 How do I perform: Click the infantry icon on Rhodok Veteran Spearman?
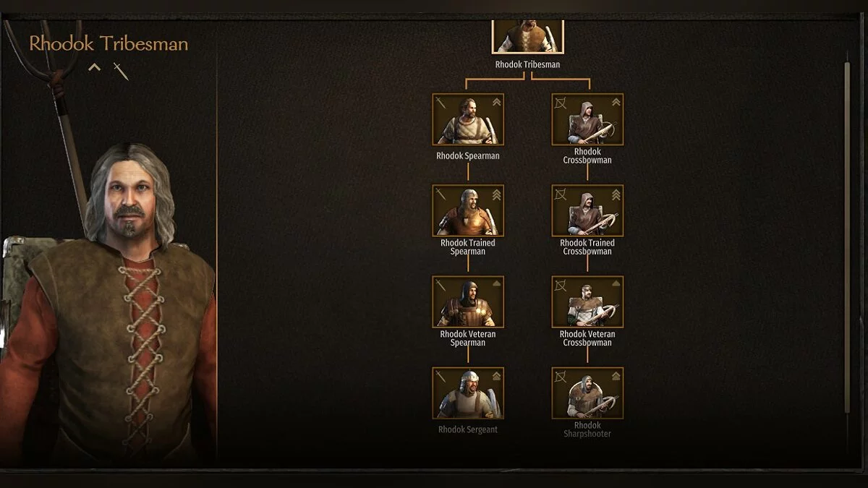click(x=441, y=285)
